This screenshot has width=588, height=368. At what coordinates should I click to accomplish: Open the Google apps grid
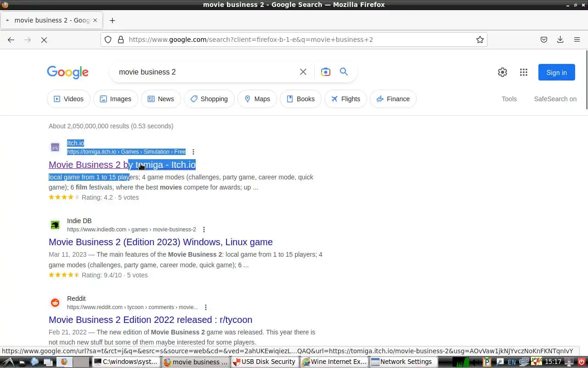tap(524, 72)
